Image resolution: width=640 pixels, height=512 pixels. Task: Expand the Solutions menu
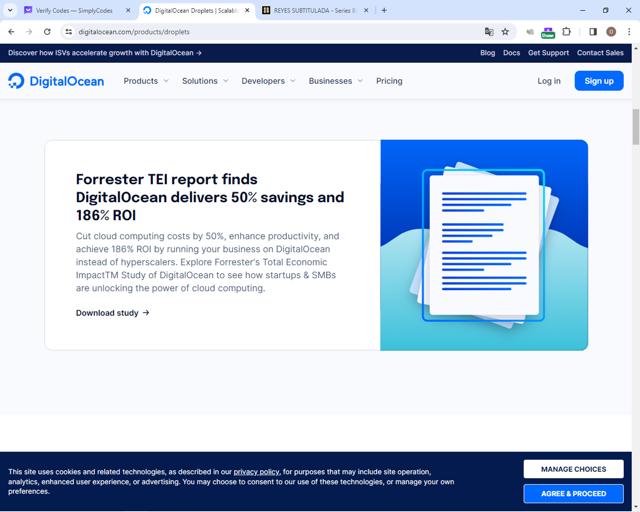205,81
